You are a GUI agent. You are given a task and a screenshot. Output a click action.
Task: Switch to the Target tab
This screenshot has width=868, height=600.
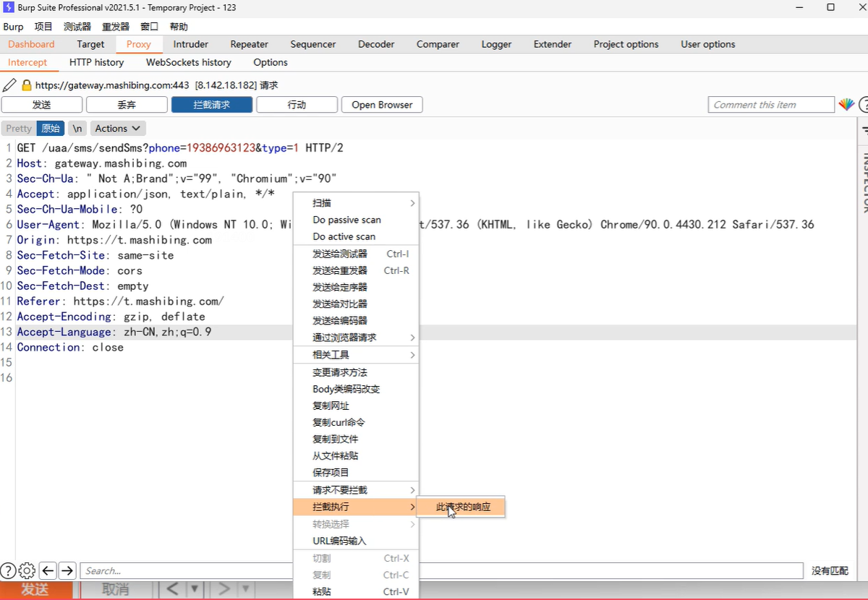click(90, 44)
